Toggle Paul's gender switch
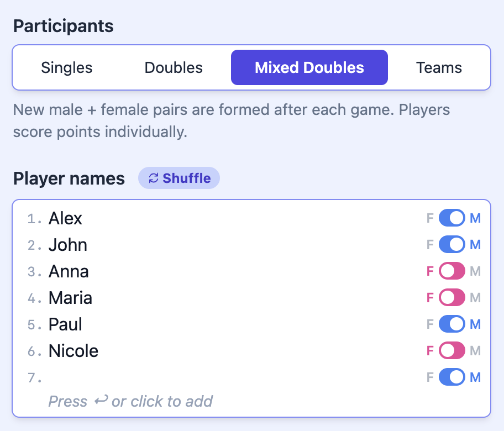Image resolution: width=504 pixels, height=431 pixels. [452, 324]
